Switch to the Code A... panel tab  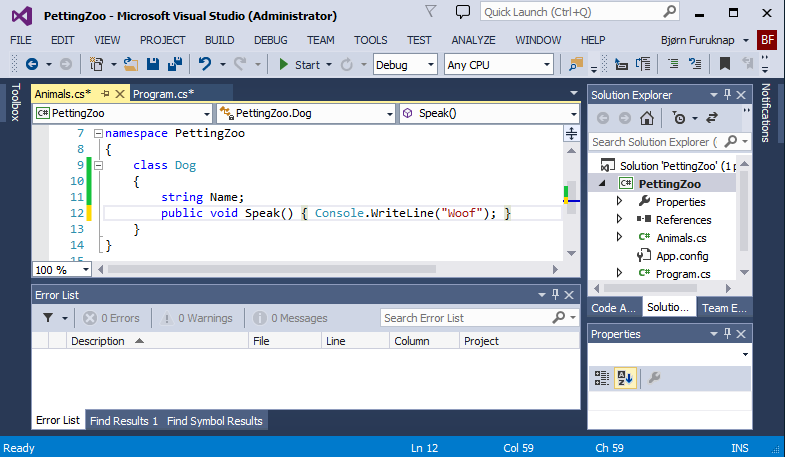coord(613,308)
